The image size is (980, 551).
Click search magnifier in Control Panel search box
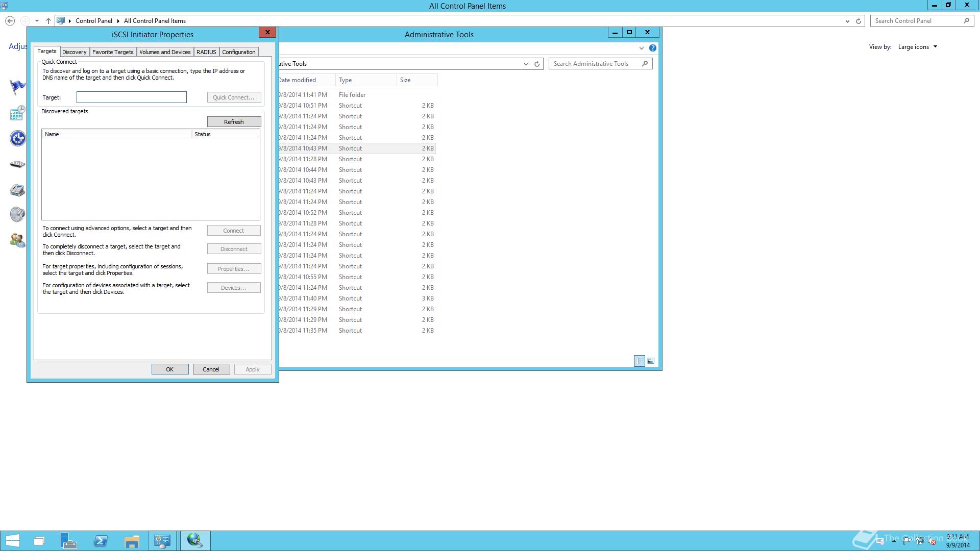pyautogui.click(x=966, y=21)
